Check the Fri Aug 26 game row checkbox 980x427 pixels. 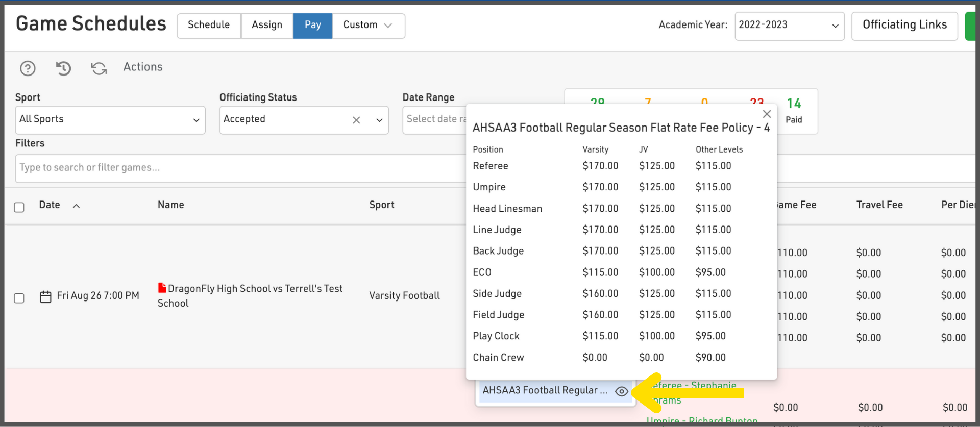19,298
